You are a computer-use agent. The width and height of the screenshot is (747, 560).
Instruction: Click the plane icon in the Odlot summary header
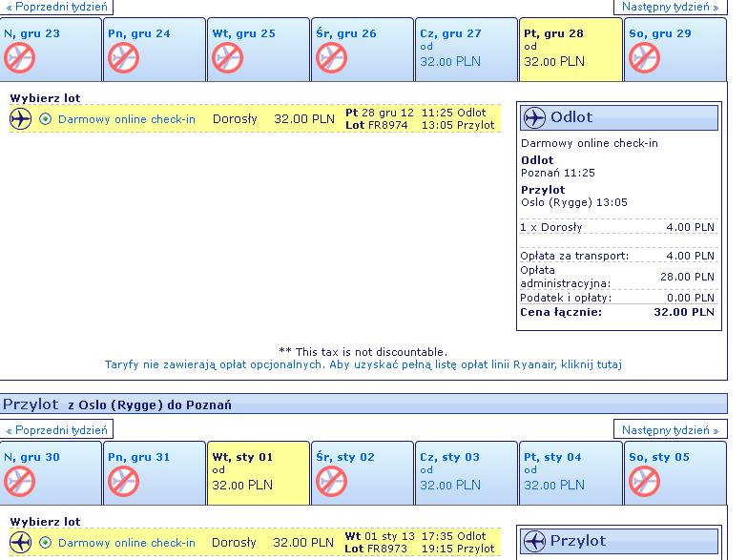[x=534, y=117]
